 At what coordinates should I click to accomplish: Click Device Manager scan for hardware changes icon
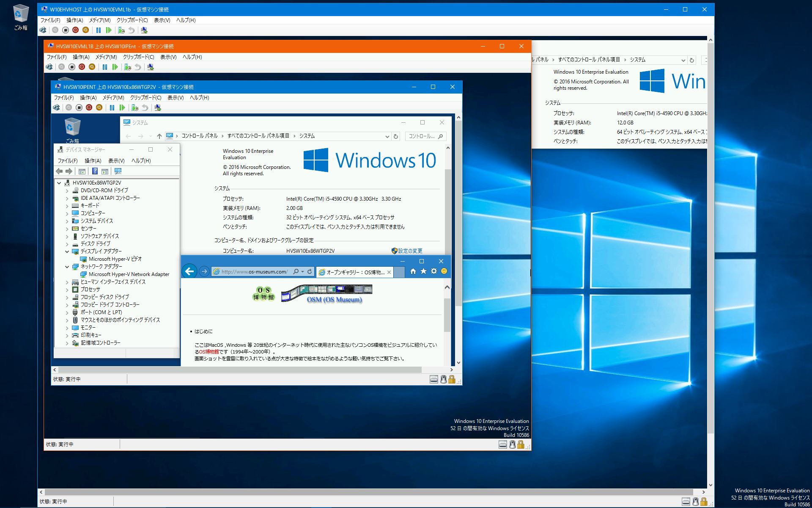pyautogui.click(x=118, y=171)
